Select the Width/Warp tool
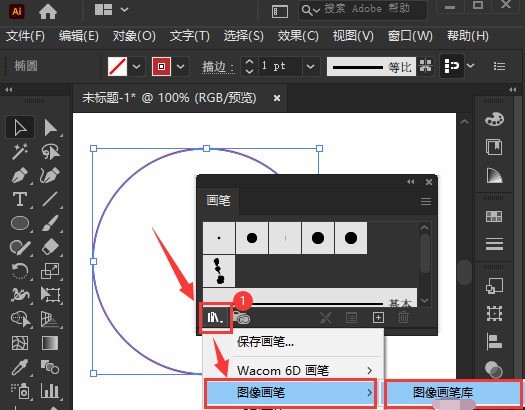525x410 pixels. (20, 295)
